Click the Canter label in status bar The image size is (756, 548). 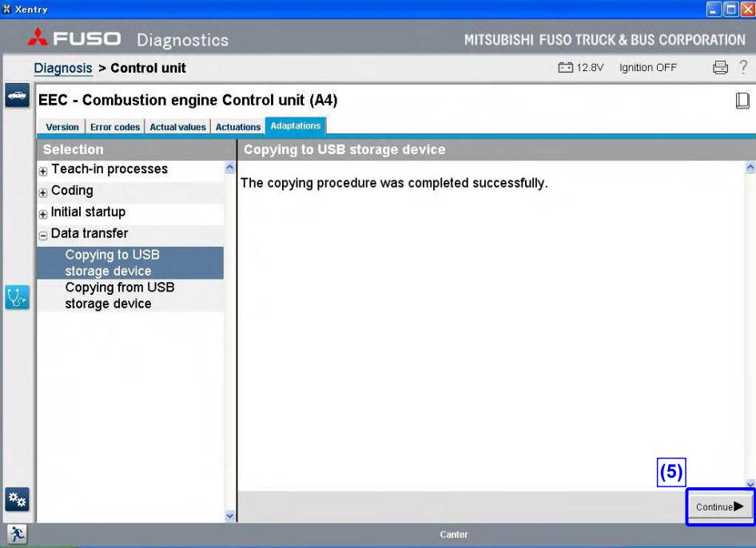pos(454,534)
